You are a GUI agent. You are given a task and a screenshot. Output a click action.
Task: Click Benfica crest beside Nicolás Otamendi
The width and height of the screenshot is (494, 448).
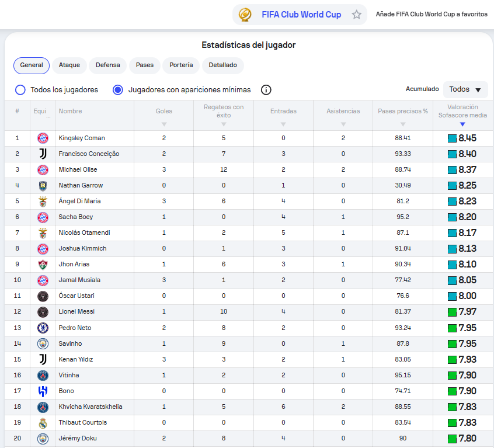43,233
